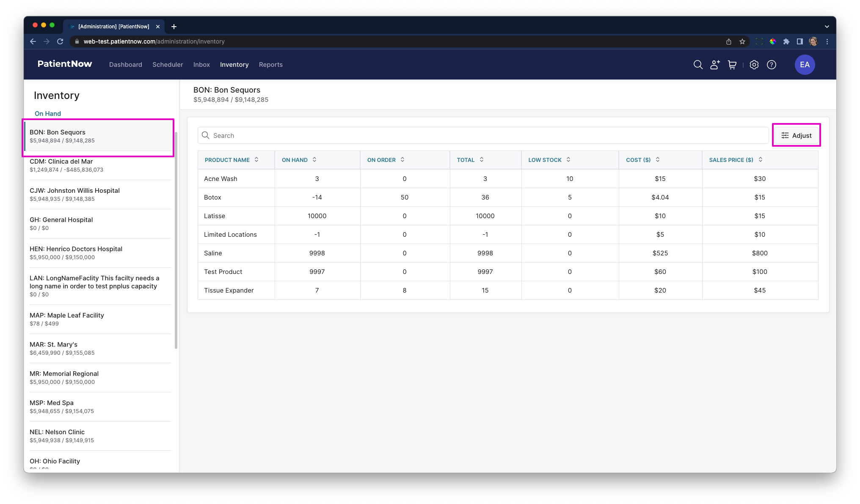Screen dimensions: 860x504
Task: Open the search magnifier in header
Action: [698, 65]
